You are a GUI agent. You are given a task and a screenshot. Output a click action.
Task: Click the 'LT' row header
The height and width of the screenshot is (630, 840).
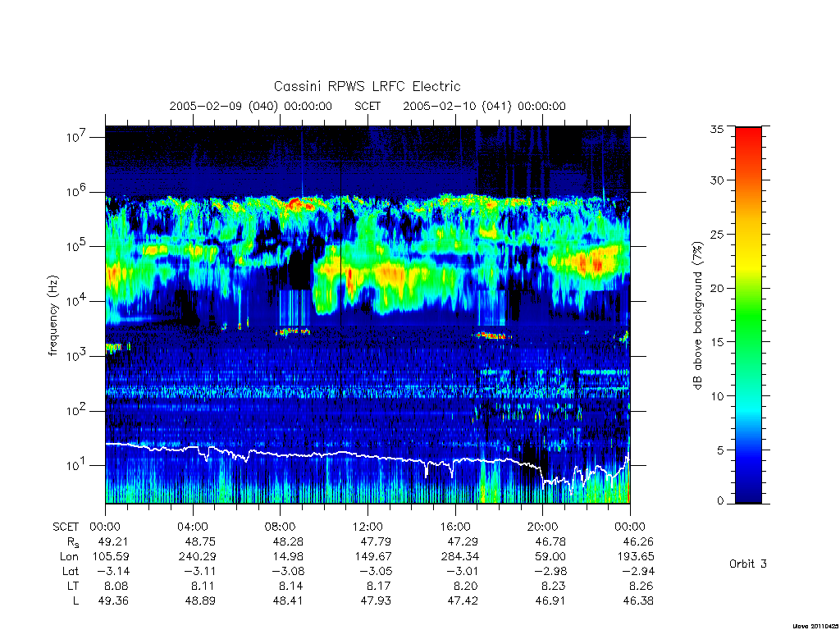[73, 586]
